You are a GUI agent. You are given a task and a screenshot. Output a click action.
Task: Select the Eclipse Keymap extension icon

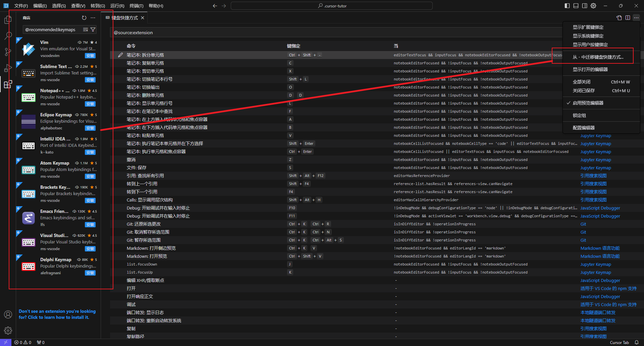tap(29, 122)
